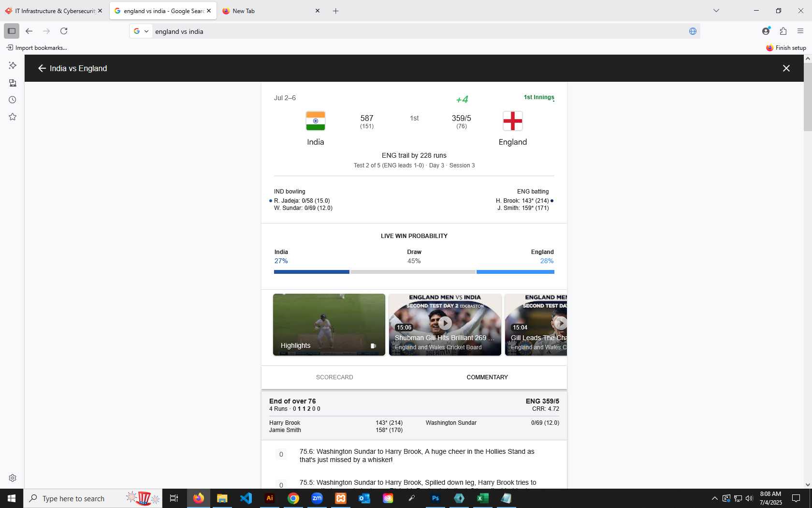
Task: Click 'End of over 76' heading
Action: pos(292,401)
